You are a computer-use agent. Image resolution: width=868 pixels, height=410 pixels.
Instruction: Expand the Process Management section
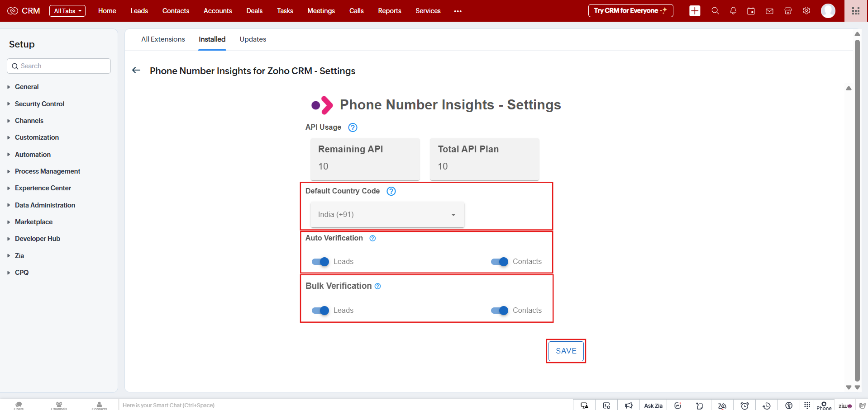point(48,171)
